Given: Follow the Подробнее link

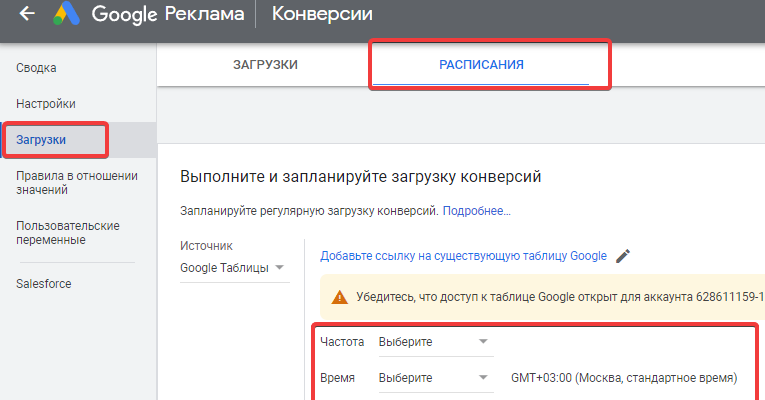Looking at the screenshot, I should (477, 211).
